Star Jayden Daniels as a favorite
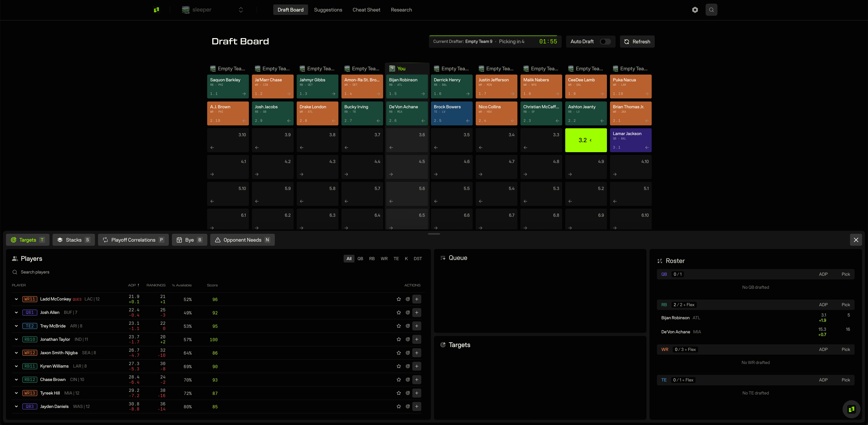Viewport: 868px width, 425px height. pos(399,407)
